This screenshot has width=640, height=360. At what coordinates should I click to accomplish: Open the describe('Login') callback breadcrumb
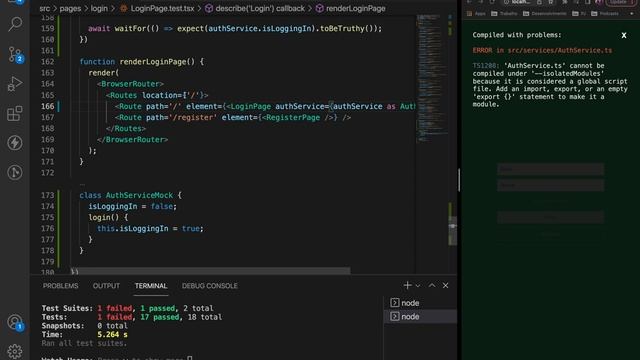tap(255, 9)
